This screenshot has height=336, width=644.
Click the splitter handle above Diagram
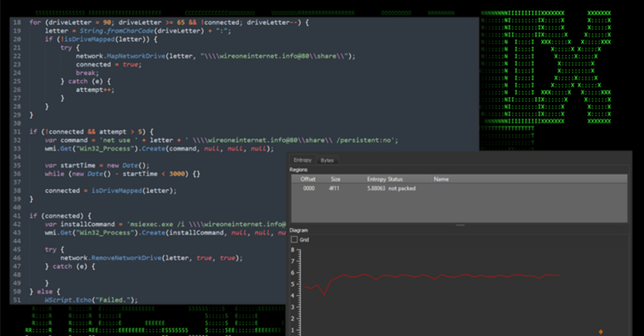(460, 225)
